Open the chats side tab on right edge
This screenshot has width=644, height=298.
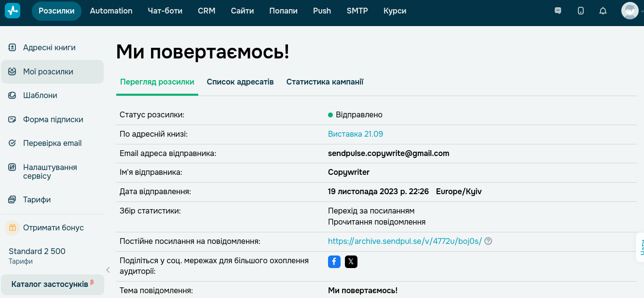point(641,247)
